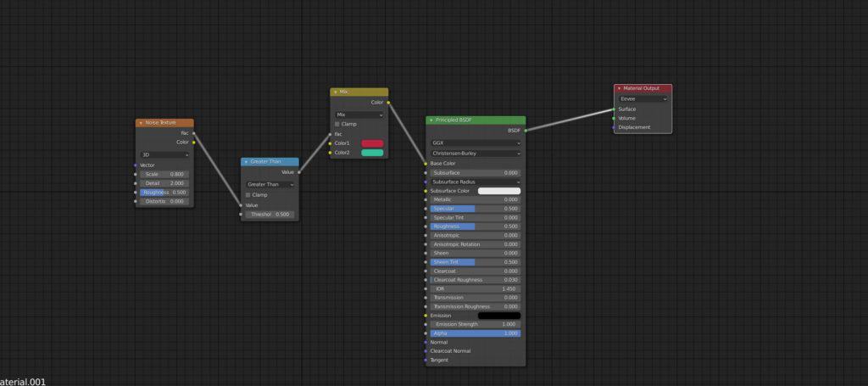Open the Eevee target dropdown in Material Output
Viewport: 868px width, 386px height.
(643, 98)
